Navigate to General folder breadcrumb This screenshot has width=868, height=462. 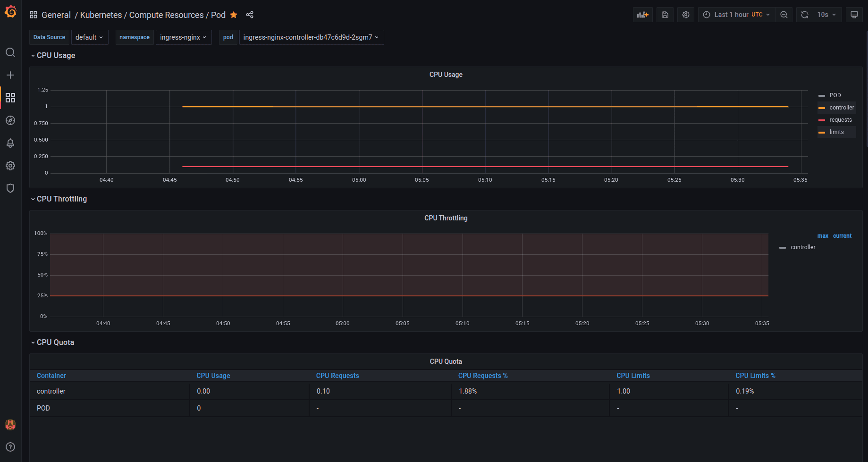(56, 15)
